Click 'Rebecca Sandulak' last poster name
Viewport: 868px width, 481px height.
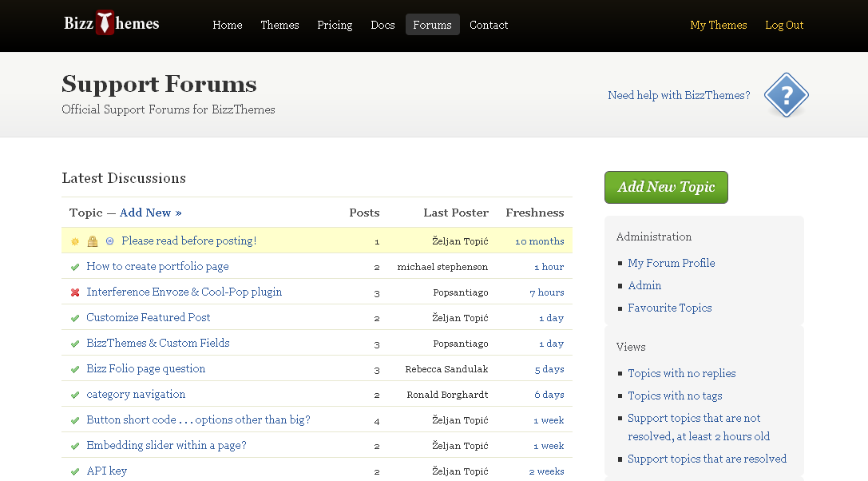coord(446,368)
